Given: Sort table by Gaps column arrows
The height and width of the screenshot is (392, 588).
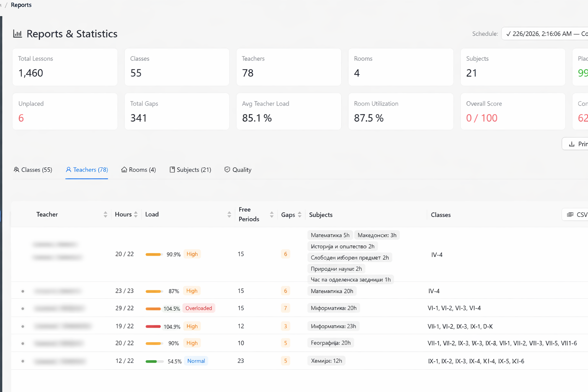Looking at the screenshot, I should coord(300,214).
